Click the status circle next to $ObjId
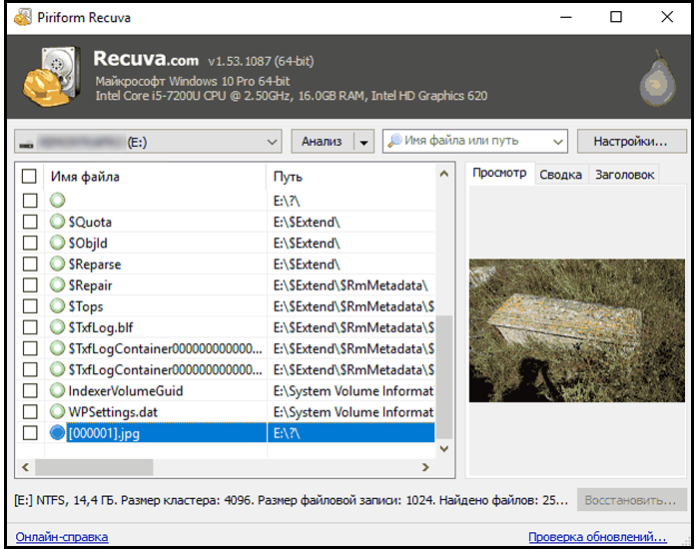Image resolution: width=699 pixels, height=549 pixels. [58, 242]
